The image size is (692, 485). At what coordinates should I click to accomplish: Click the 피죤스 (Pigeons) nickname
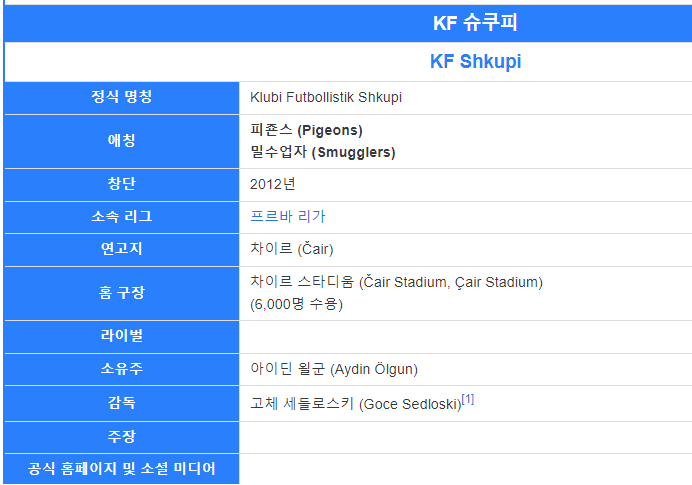[306, 130]
